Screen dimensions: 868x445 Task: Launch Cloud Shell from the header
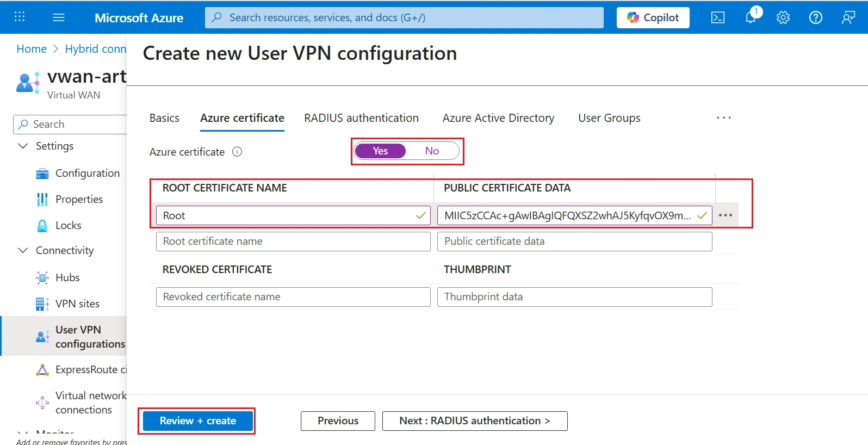coord(718,17)
